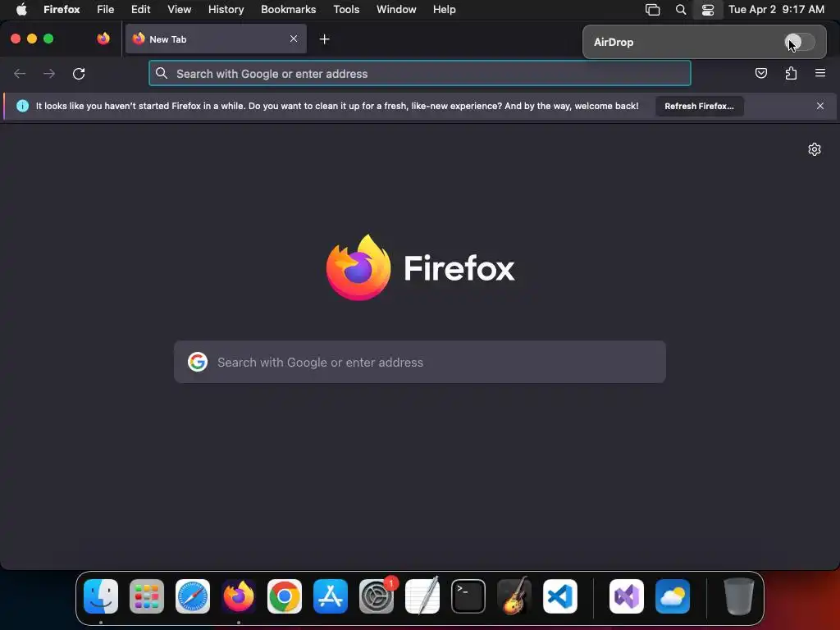Open Visual Studio from the Dock

(x=627, y=596)
